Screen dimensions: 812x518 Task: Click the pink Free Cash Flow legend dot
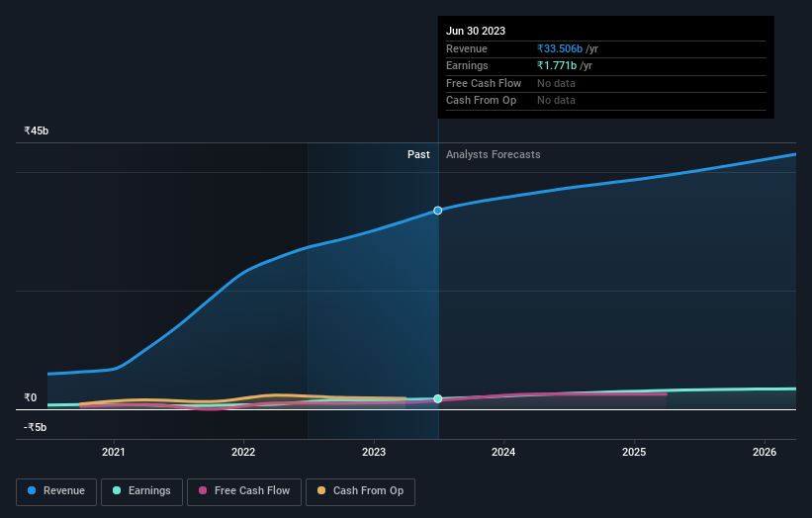pyautogui.click(x=203, y=490)
